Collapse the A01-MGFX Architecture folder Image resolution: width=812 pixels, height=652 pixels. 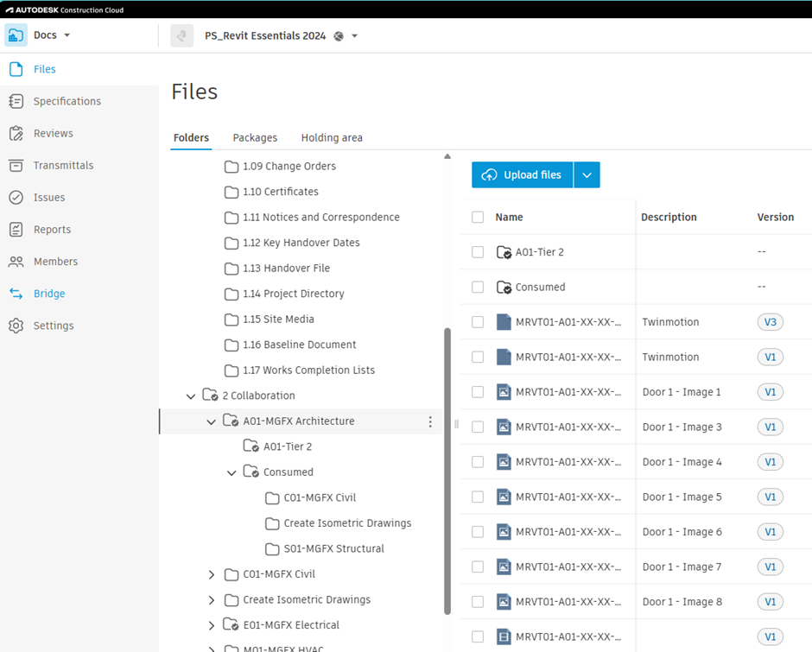tap(212, 421)
